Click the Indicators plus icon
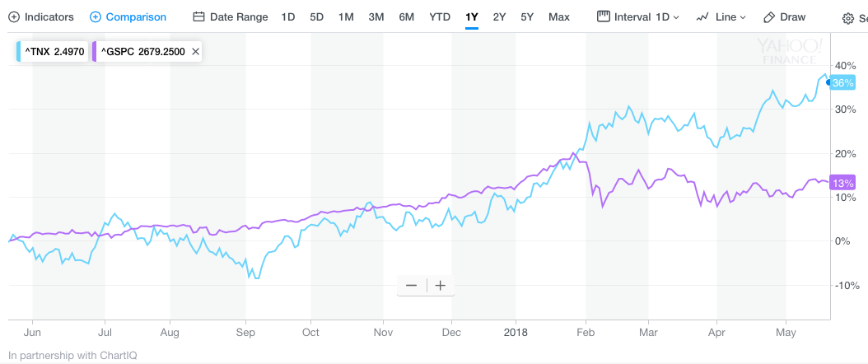This screenshot has width=868, height=364. click(13, 16)
